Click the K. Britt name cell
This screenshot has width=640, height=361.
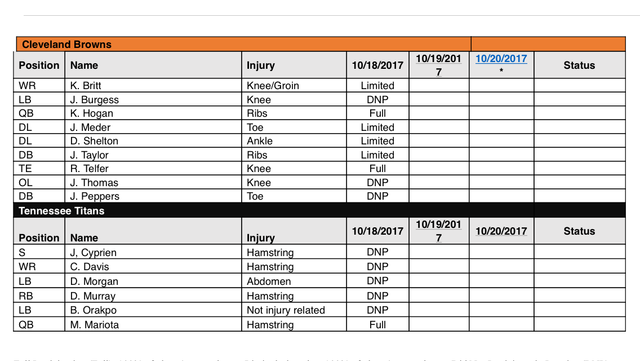[153, 85]
